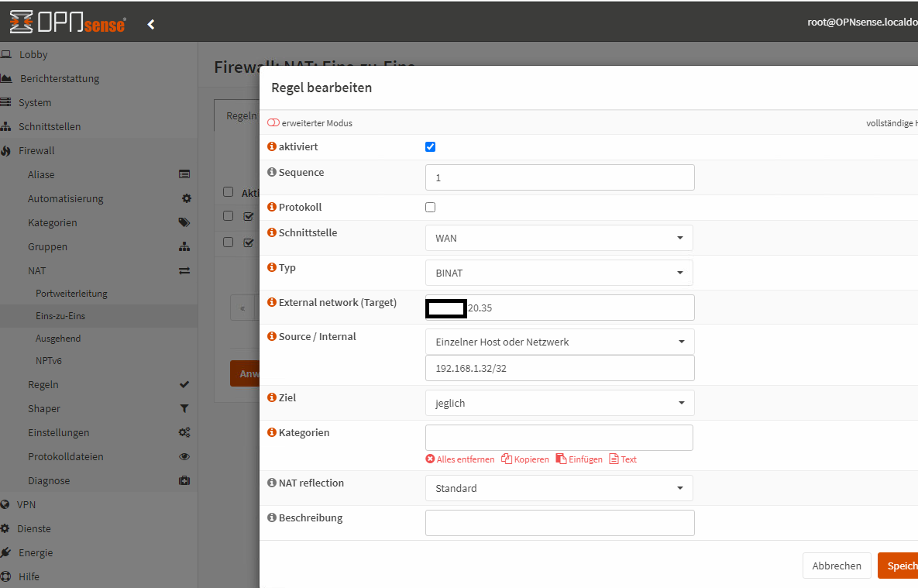Click the Beschreibung input field
Screen dimensions: 918x588
tap(559, 523)
